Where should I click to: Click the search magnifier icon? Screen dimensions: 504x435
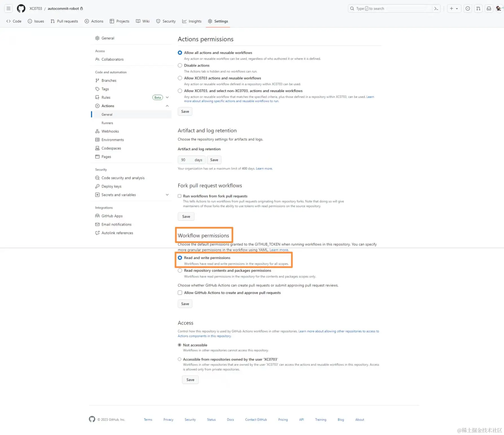(x=352, y=8)
